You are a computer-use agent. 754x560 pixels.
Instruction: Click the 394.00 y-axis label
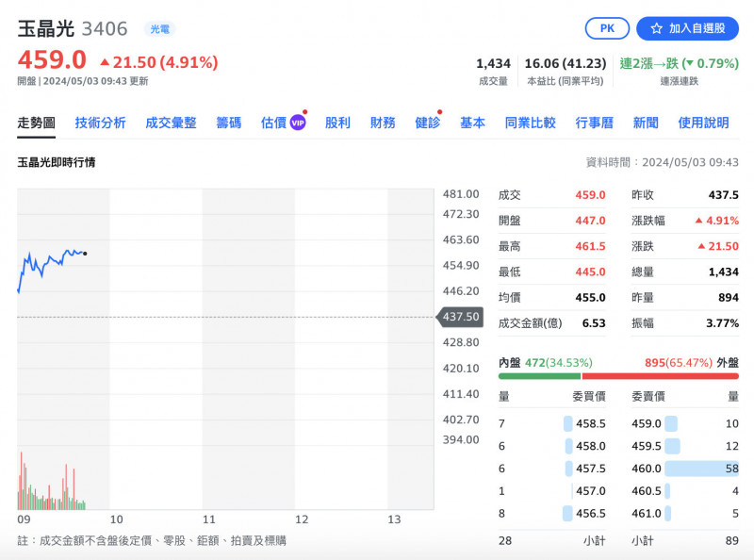click(x=461, y=439)
